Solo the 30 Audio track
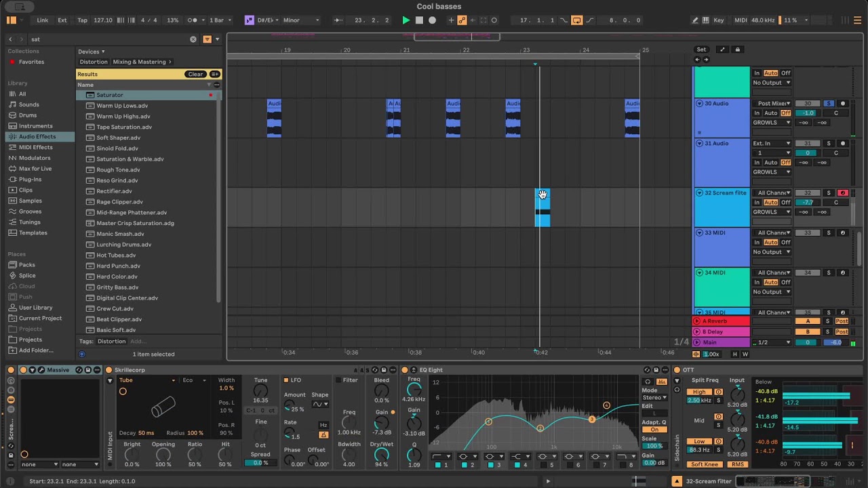 [x=828, y=104]
